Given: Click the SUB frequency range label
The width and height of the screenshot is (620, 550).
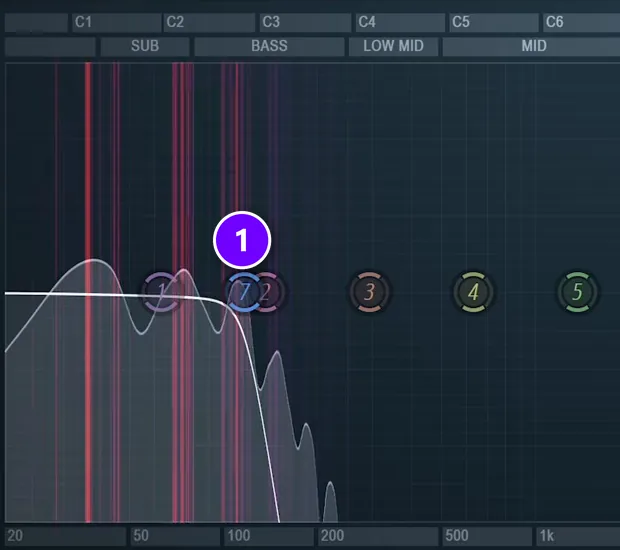Looking at the screenshot, I should (145, 46).
